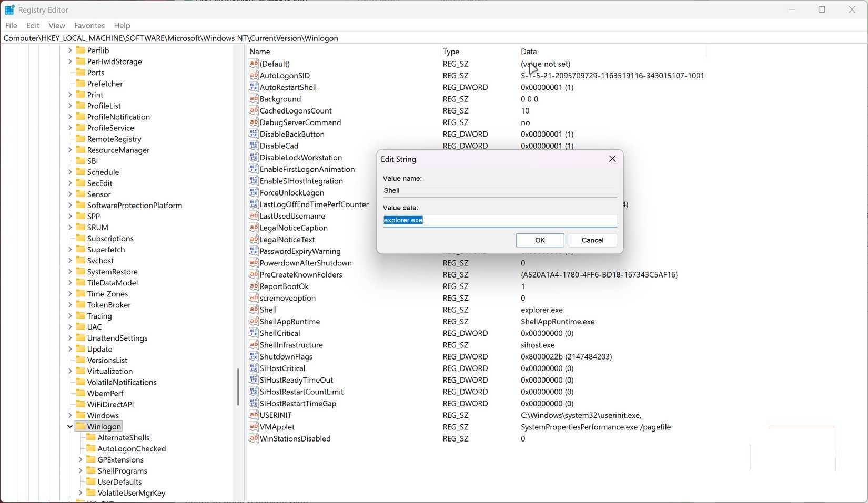The height and width of the screenshot is (503, 868).
Task: Click the string icon beside LegalNoticeCaption
Action: (254, 228)
